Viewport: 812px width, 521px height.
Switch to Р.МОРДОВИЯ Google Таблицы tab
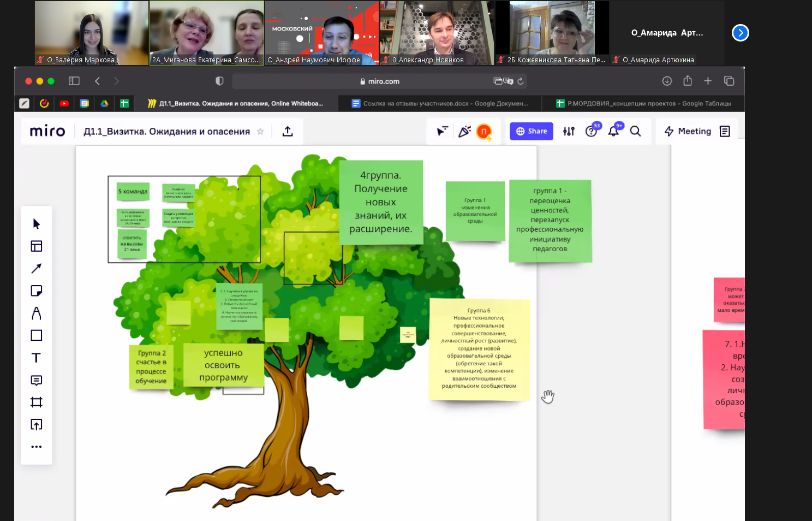point(643,104)
